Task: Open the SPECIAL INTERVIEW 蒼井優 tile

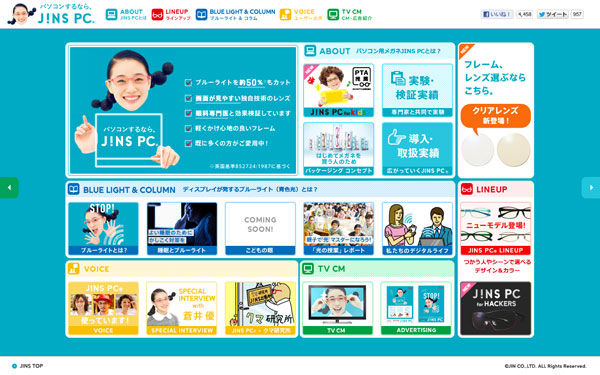Action: point(182,308)
